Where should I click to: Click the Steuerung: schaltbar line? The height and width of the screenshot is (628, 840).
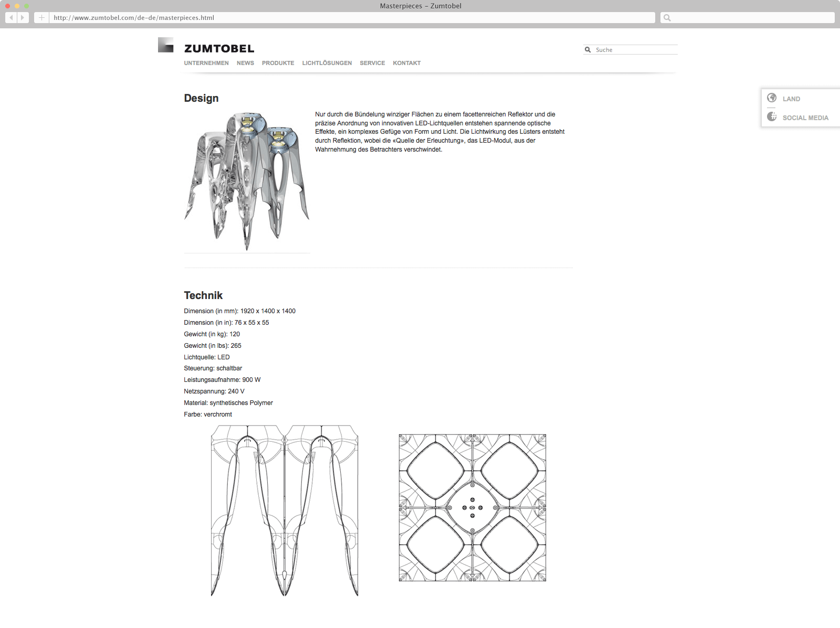213,368
